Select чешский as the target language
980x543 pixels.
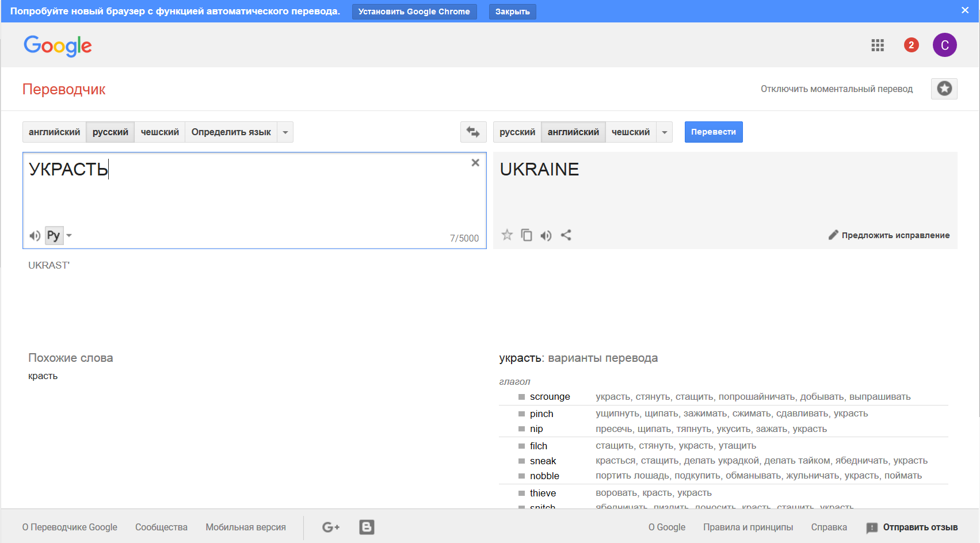631,132
